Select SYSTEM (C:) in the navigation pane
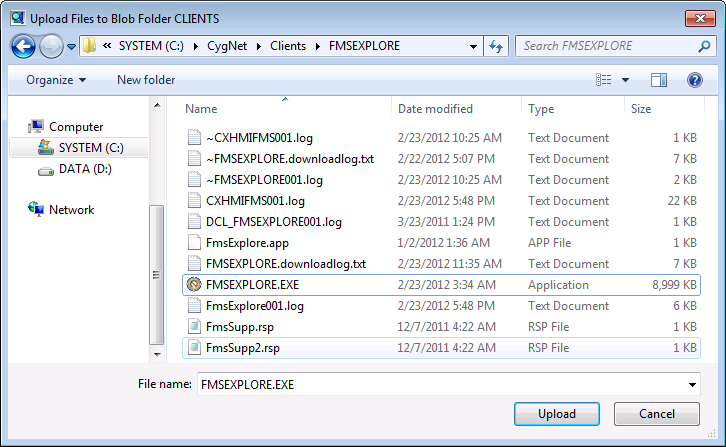The image size is (726, 447). tap(91, 148)
